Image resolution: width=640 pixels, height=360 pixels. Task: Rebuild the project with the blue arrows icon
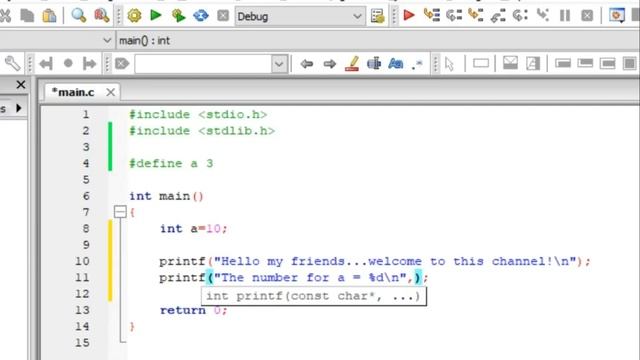200,16
